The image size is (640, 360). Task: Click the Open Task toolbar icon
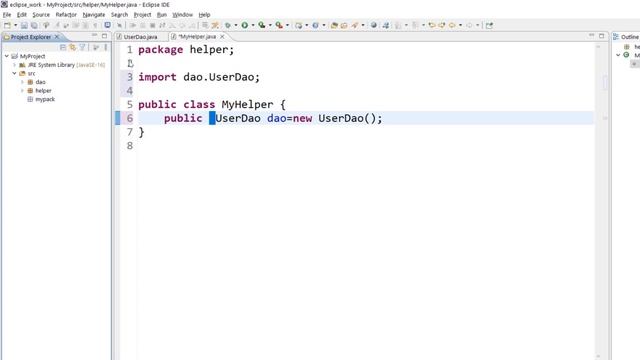click(344, 25)
